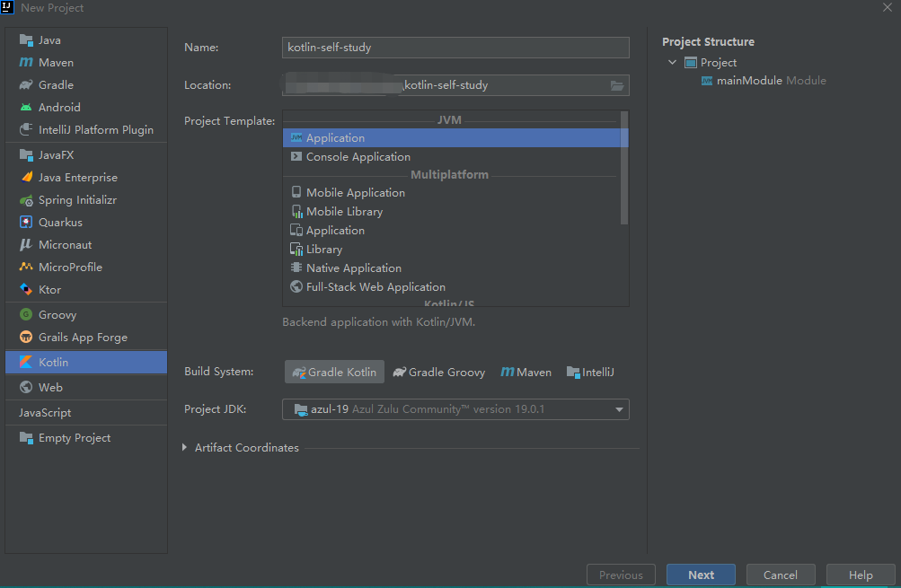901x588 pixels.
Task: Pick the Full-Stack Web Application globe icon
Action: coord(296,286)
